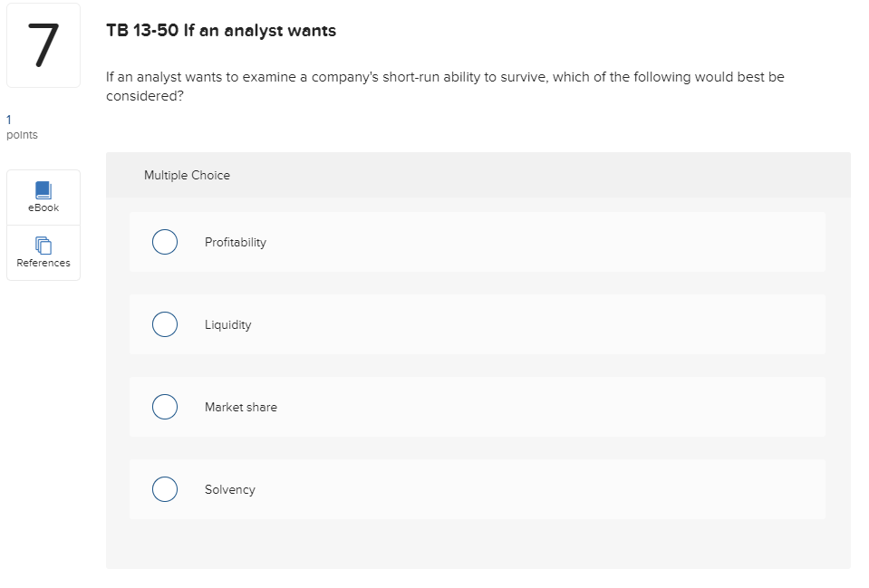869x588 pixels.
Task: Click the Liquidity answer text
Action: 228,324
